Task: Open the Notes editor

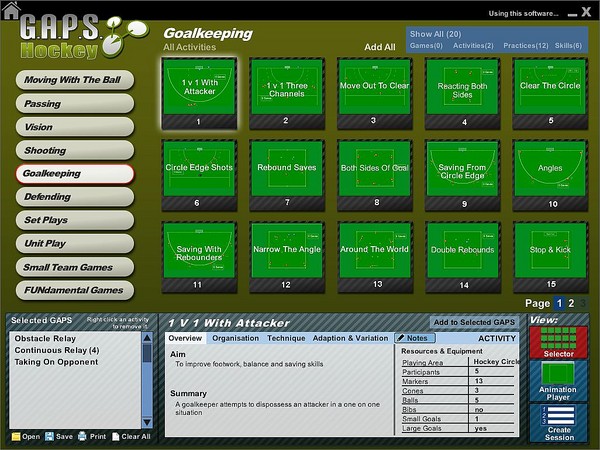Action: point(414,338)
